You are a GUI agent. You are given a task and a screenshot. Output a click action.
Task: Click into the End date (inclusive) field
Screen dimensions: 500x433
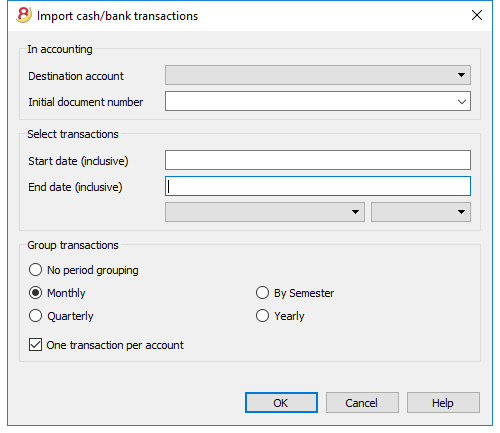click(x=318, y=186)
